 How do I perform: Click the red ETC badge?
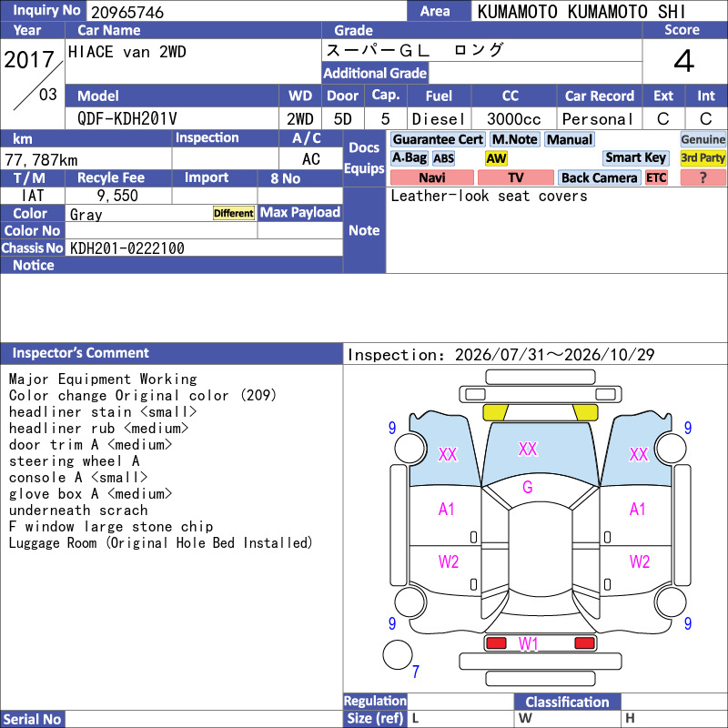coord(656,177)
